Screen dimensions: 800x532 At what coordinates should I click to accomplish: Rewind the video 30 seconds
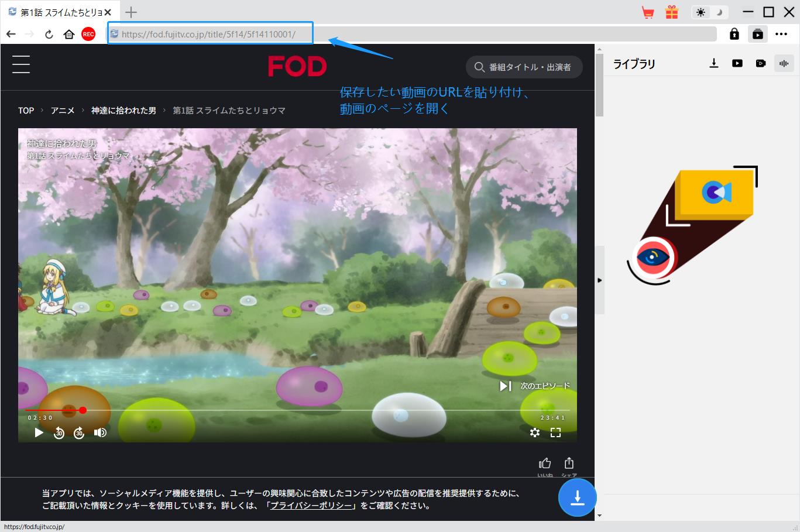(59, 433)
